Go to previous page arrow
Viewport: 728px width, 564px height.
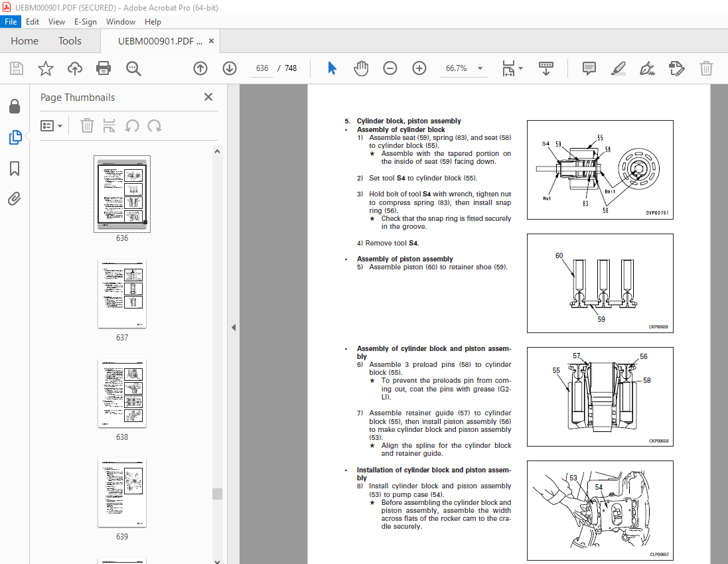(x=200, y=69)
